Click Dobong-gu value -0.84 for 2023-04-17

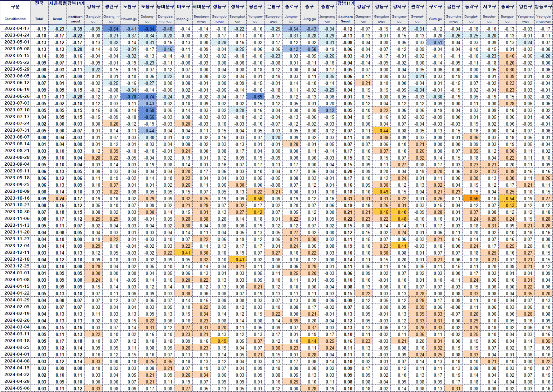point(147,29)
